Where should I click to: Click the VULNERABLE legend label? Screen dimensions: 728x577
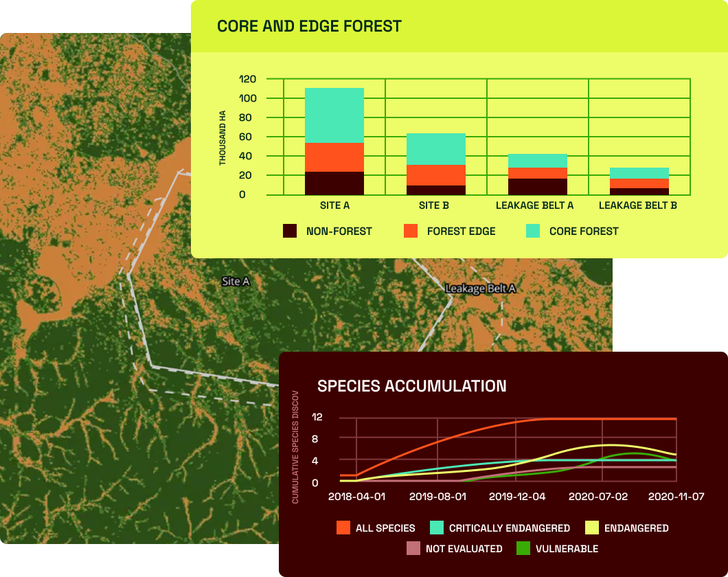pos(567,549)
